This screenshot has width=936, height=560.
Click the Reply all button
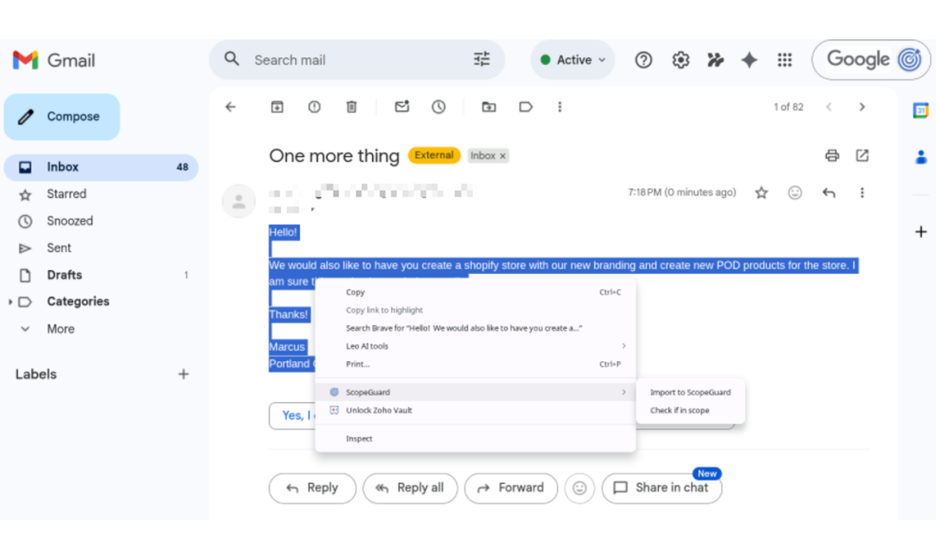pyautogui.click(x=410, y=488)
